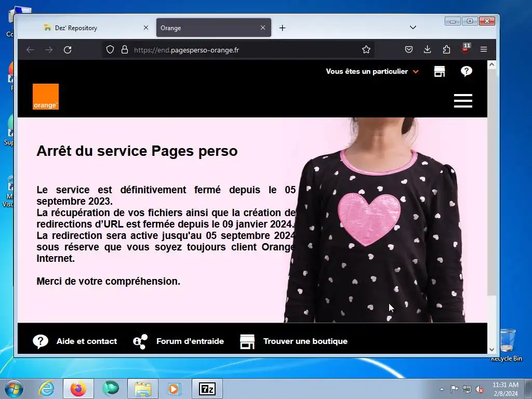Show hidden system tray icons
The width and height of the screenshot is (532, 399).
442,389
